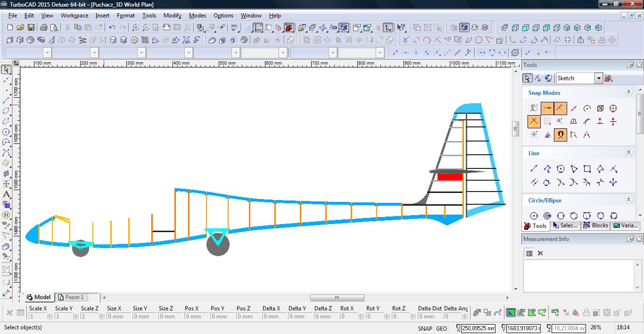The image size is (644, 334).
Task: Click the Zoom In magnifier icon
Action: click(x=136, y=28)
